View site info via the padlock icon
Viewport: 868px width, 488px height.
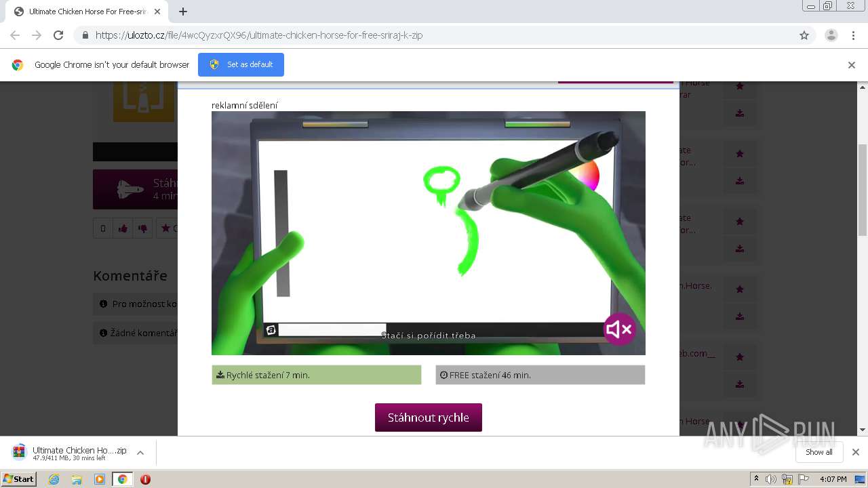tap(85, 35)
